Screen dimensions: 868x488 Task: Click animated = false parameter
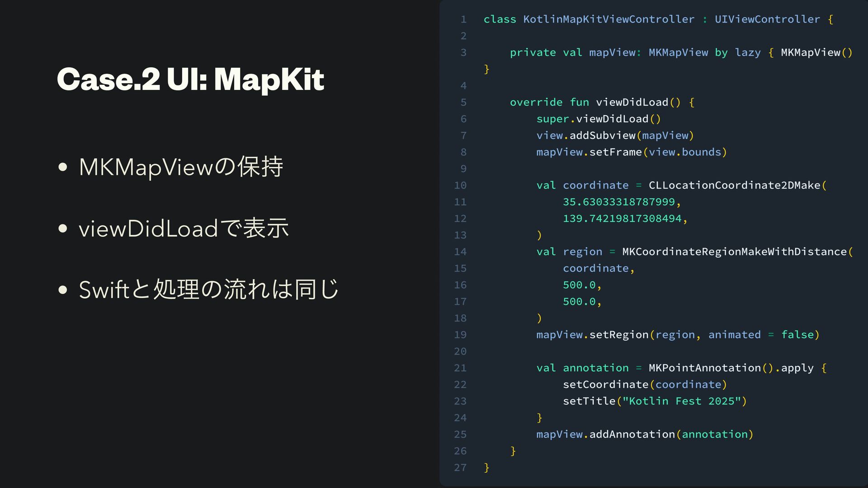tap(763, 335)
